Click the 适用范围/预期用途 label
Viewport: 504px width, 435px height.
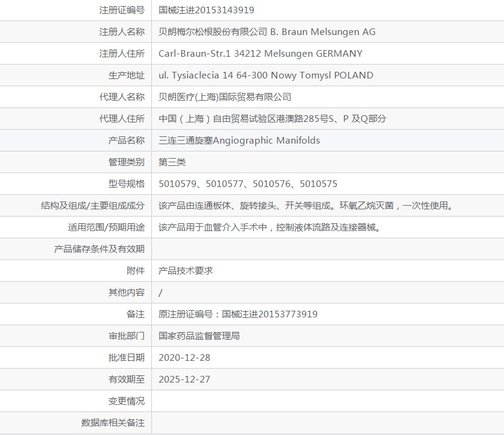point(106,227)
